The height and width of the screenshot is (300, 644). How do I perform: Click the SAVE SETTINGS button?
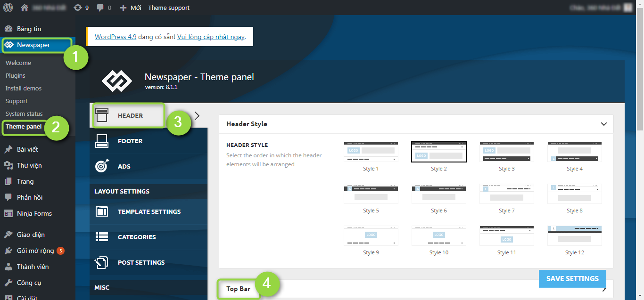pos(572,278)
